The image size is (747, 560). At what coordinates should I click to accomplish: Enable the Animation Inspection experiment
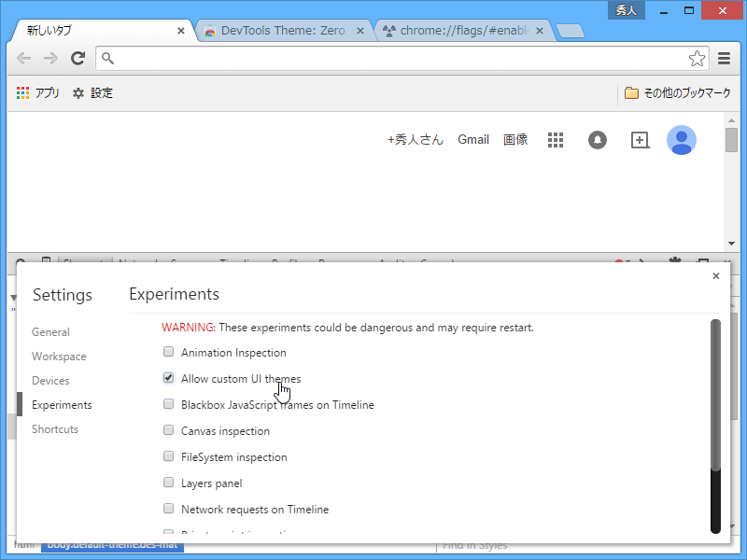(168, 352)
